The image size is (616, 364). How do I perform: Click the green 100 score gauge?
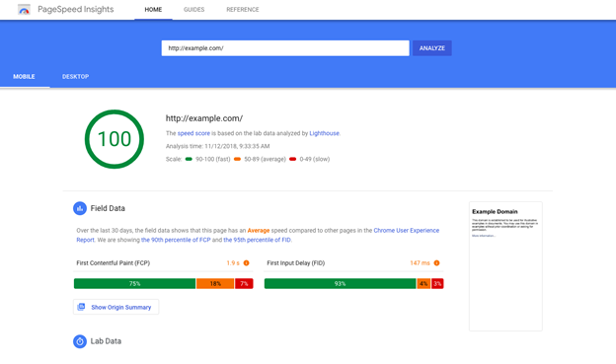[x=115, y=139]
